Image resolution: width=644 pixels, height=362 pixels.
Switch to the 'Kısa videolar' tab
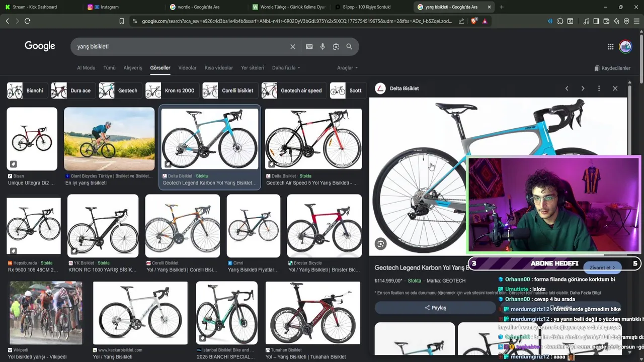(x=219, y=68)
